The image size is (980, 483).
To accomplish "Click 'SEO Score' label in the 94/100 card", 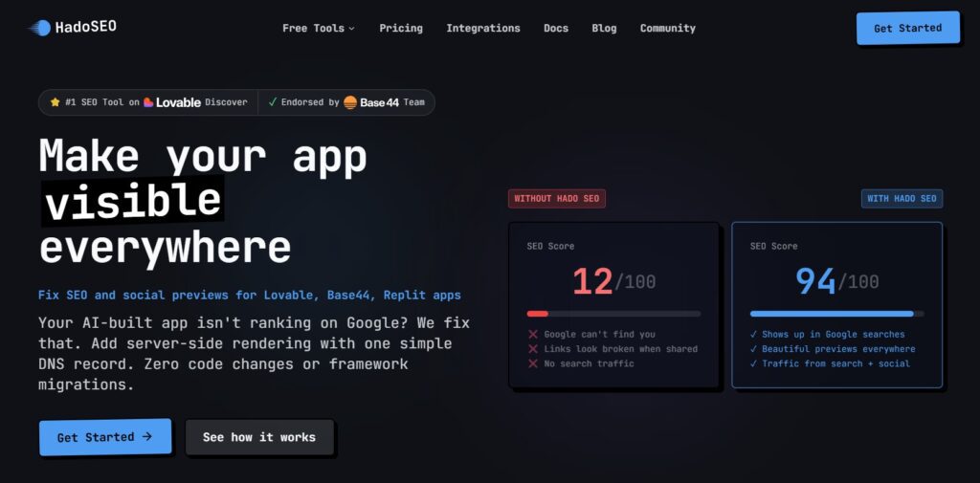I will click(773, 246).
